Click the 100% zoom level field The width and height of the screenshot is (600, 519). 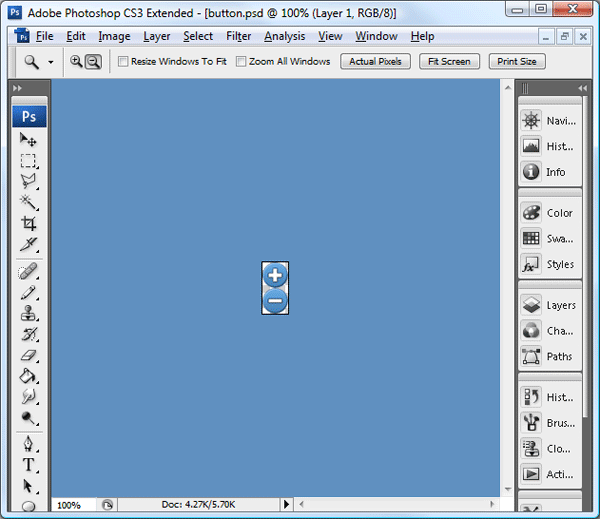point(69,505)
